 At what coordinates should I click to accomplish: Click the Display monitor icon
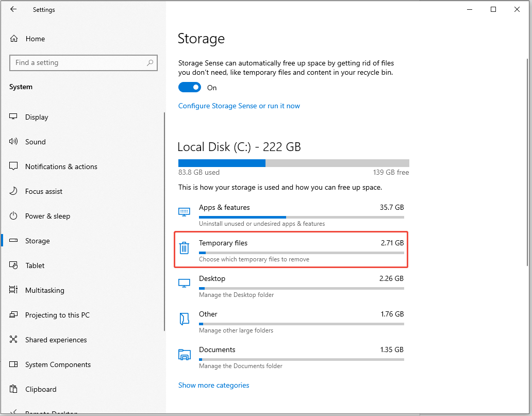(x=14, y=117)
